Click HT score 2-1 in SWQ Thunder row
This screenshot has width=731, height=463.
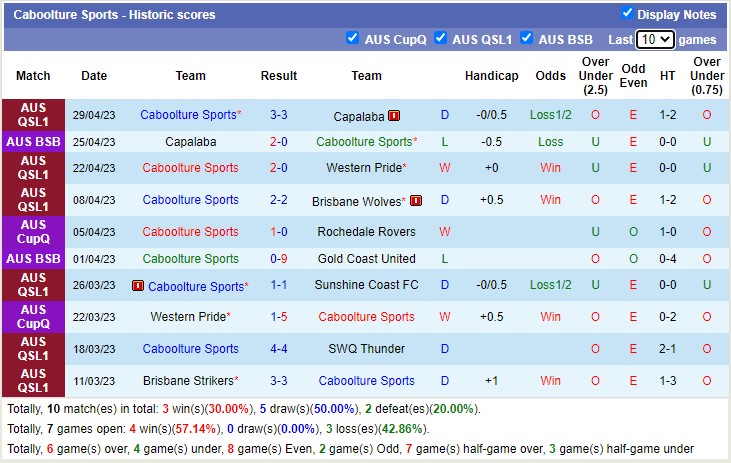[x=667, y=349]
